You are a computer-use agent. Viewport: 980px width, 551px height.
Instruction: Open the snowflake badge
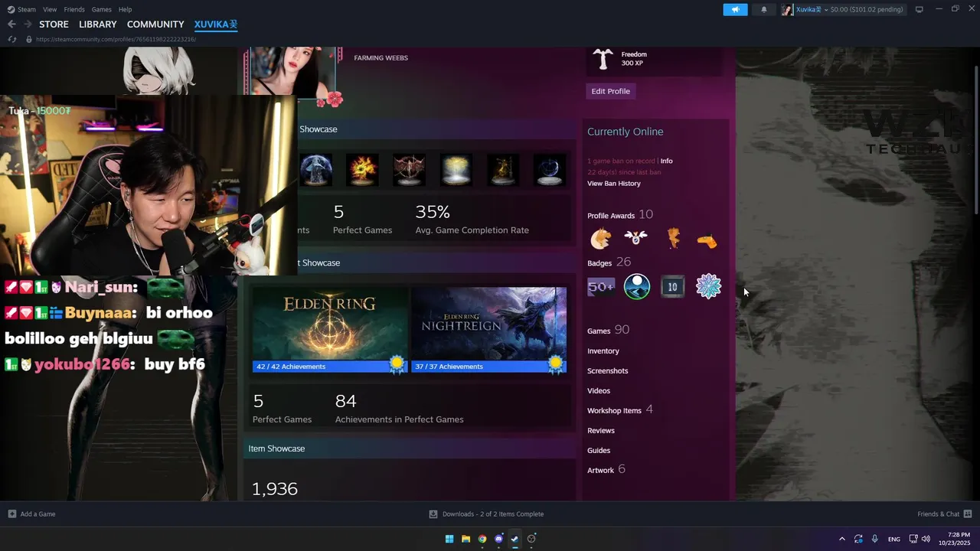coord(708,287)
